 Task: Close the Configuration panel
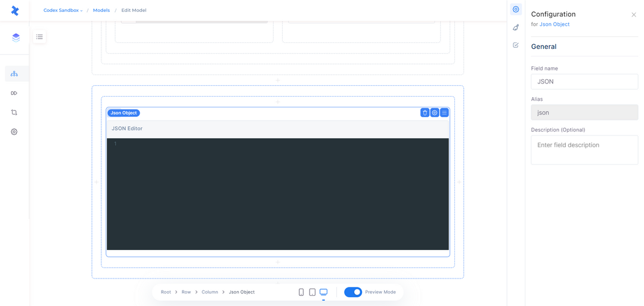634,15
